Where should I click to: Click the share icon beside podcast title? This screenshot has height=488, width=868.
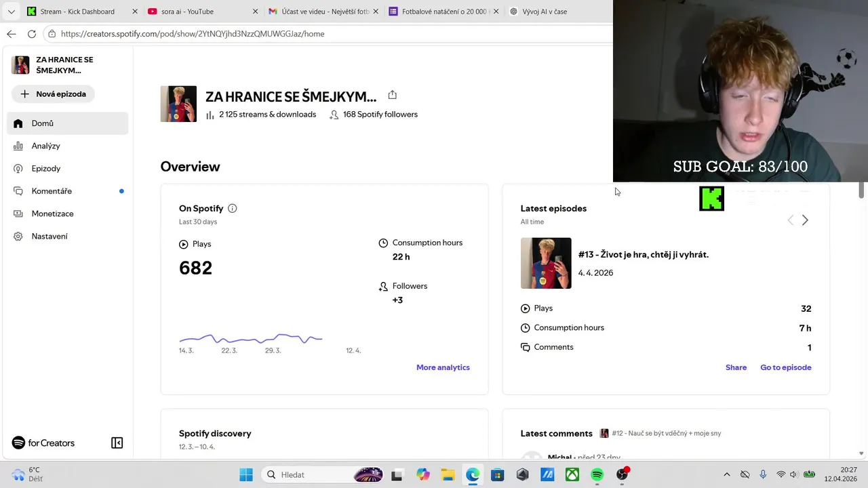[392, 95]
